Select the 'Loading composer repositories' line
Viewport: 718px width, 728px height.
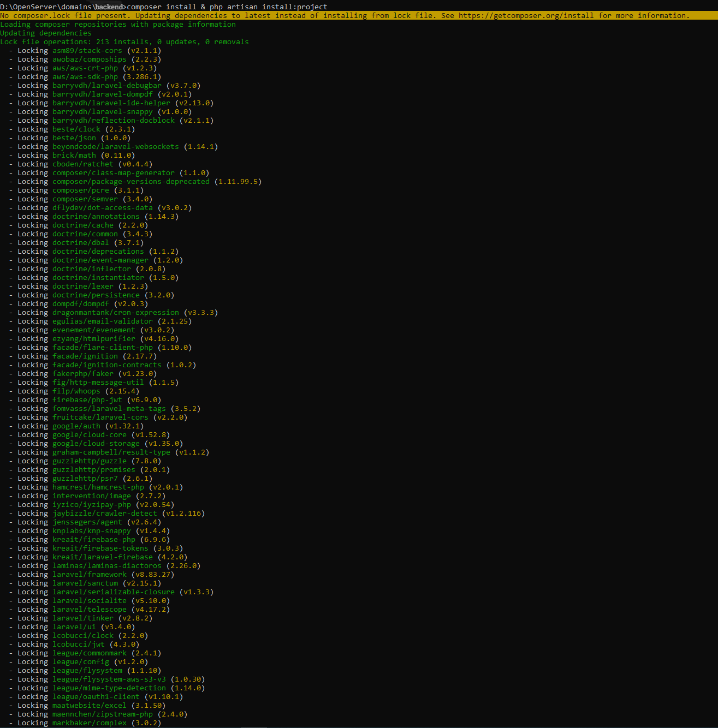(x=118, y=25)
